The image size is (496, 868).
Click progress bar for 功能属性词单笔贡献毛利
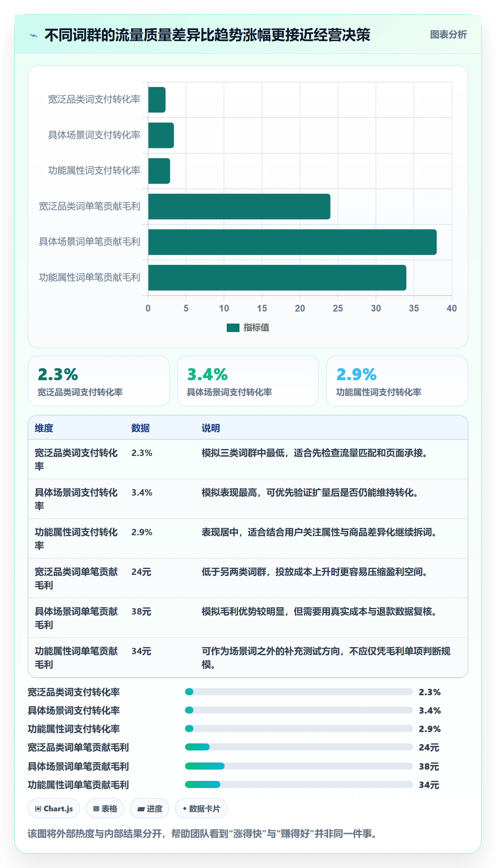(x=299, y=784)
